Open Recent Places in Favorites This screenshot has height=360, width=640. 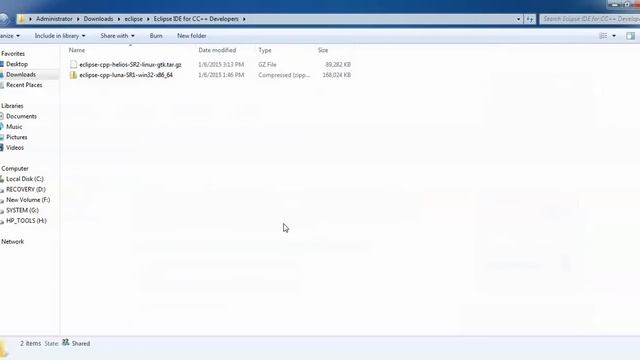pos(24,85)
